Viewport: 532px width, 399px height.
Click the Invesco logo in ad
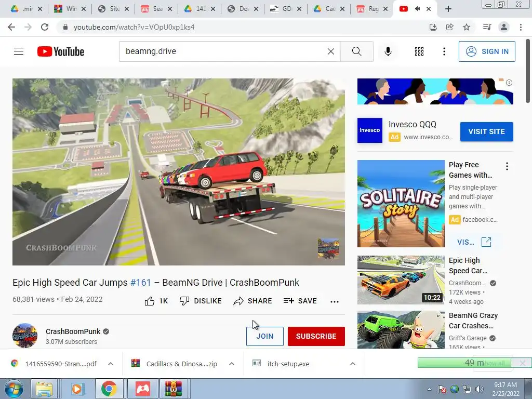click(x=370, y=130)
